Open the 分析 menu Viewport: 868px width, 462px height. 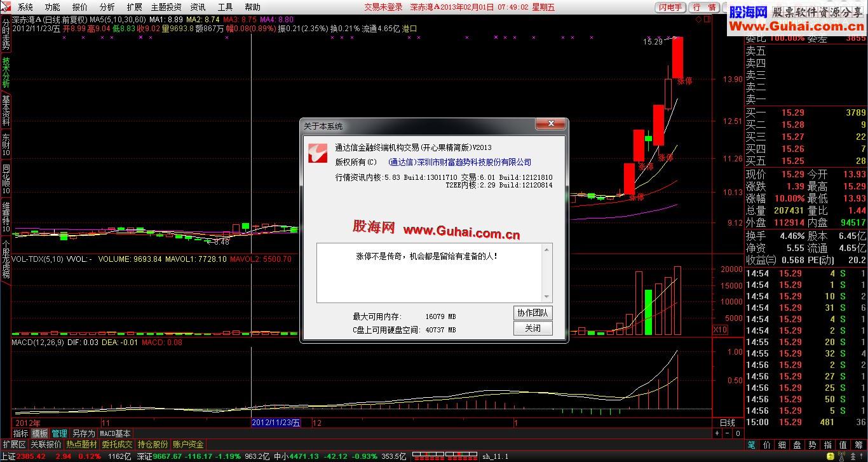pyautogui.click(x=107, y=7)
